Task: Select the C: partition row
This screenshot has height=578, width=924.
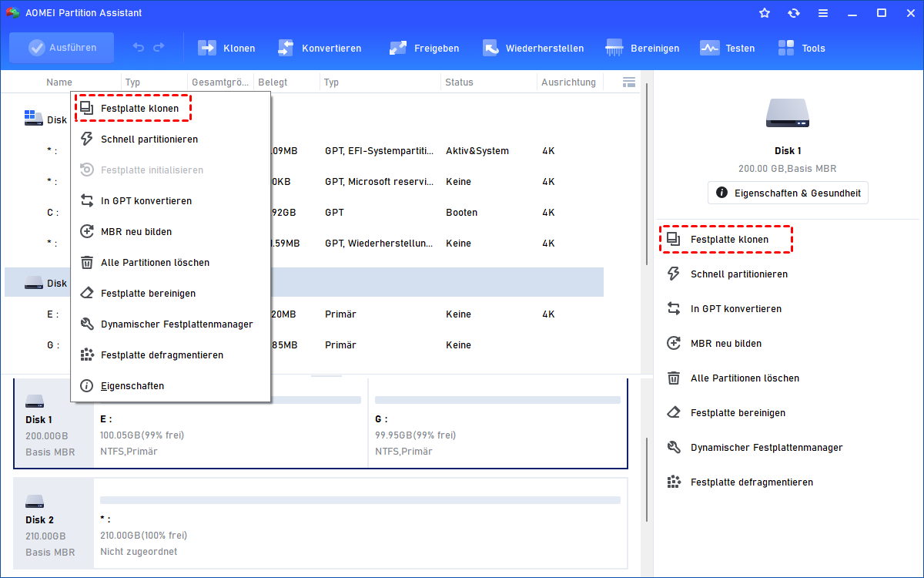Action: tap(304, 213)
